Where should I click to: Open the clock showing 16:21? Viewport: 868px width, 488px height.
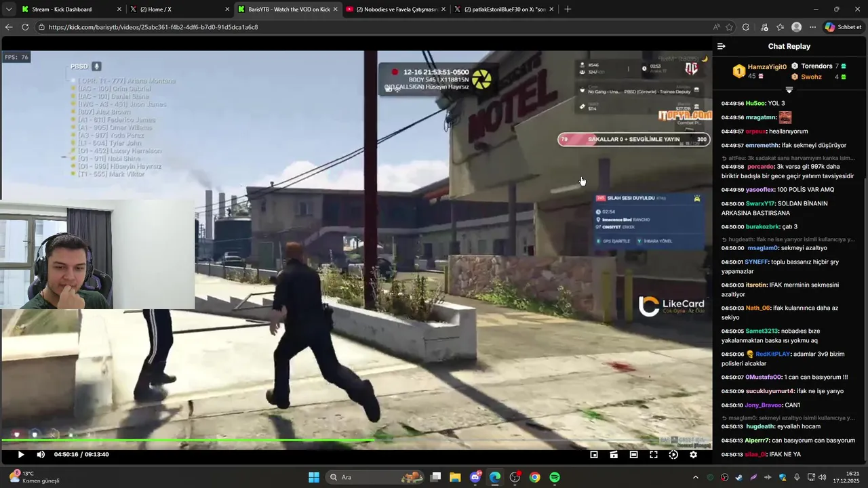pos(848,477)
